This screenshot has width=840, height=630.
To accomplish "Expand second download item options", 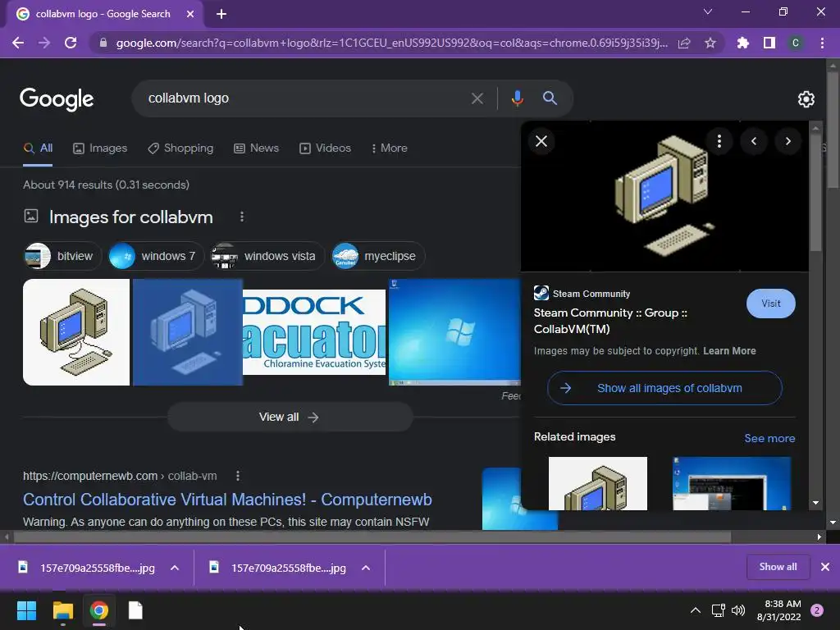I will click(x=366, y=568).
